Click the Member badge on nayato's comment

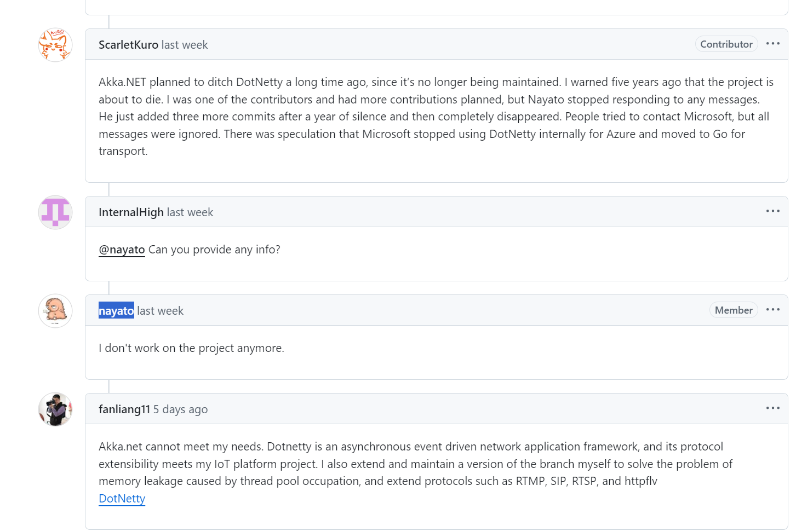tap(733, 310)
